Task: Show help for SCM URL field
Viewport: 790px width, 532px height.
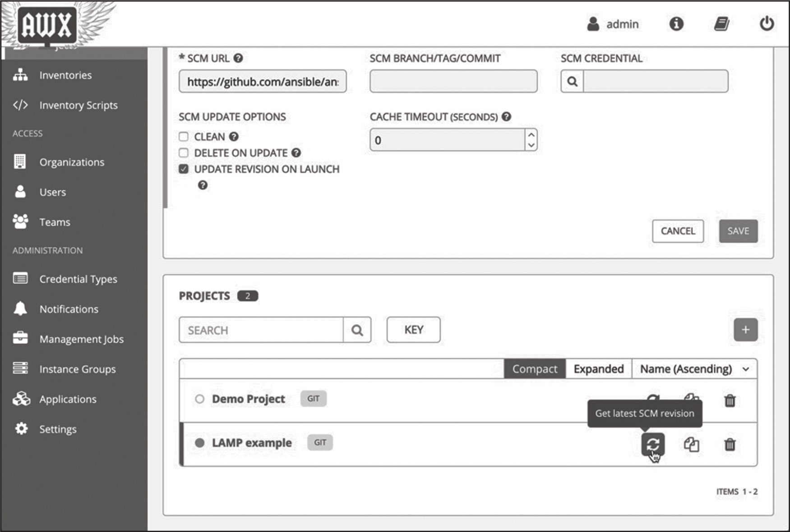Action: 238,58
